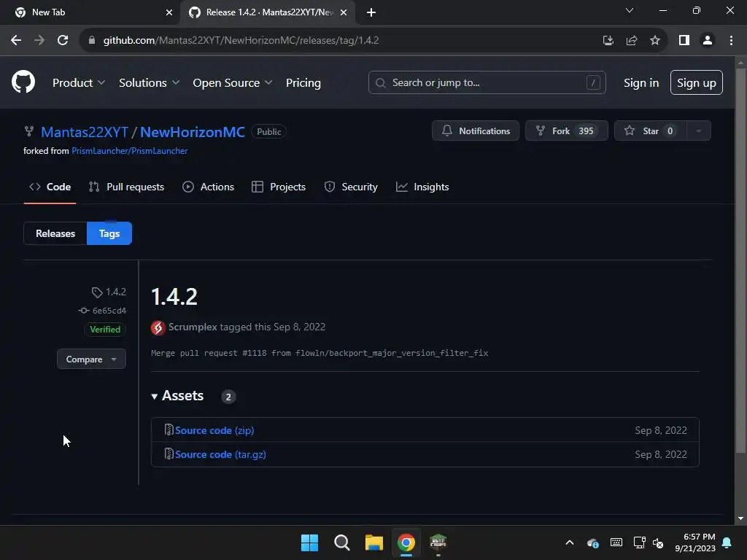Open the Scrumplex user link
Screen dimensions: 747x560
tap(193, 327)
